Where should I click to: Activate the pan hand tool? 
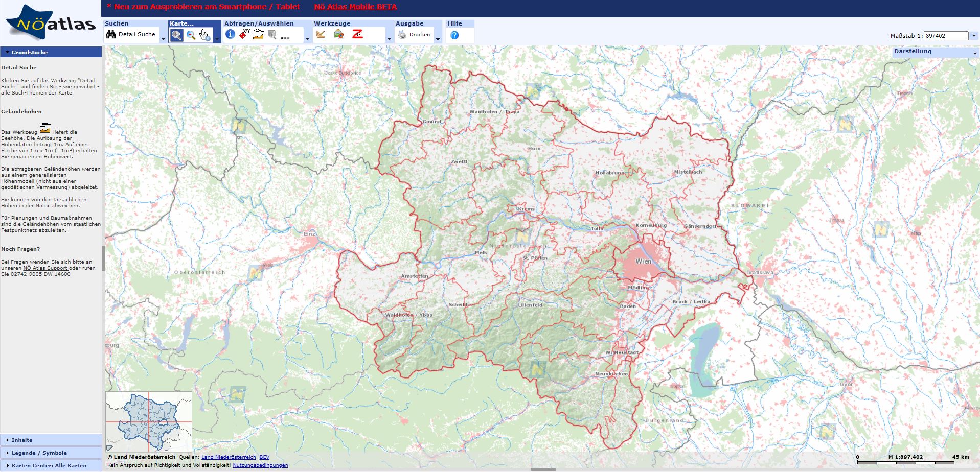(x=204, y=35)
